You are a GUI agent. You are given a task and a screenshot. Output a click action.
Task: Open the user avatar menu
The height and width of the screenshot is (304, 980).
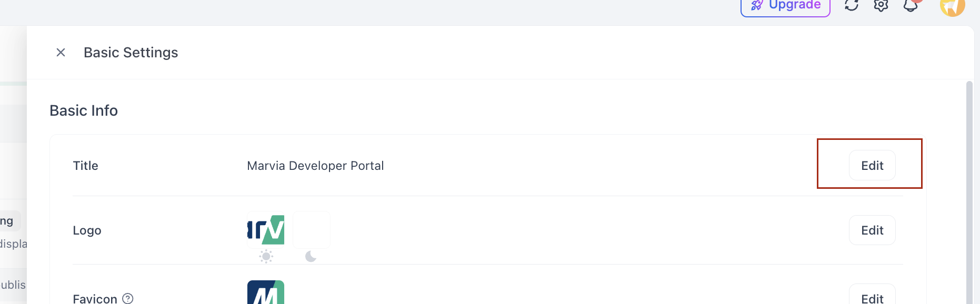(952, 6)
